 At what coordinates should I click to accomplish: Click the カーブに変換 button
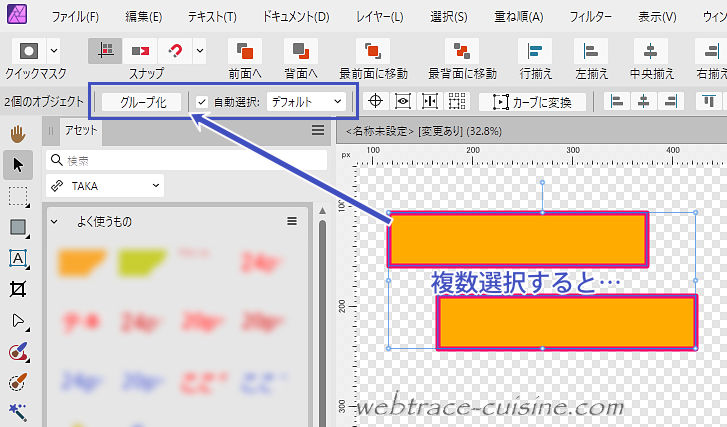coord(525,101)
